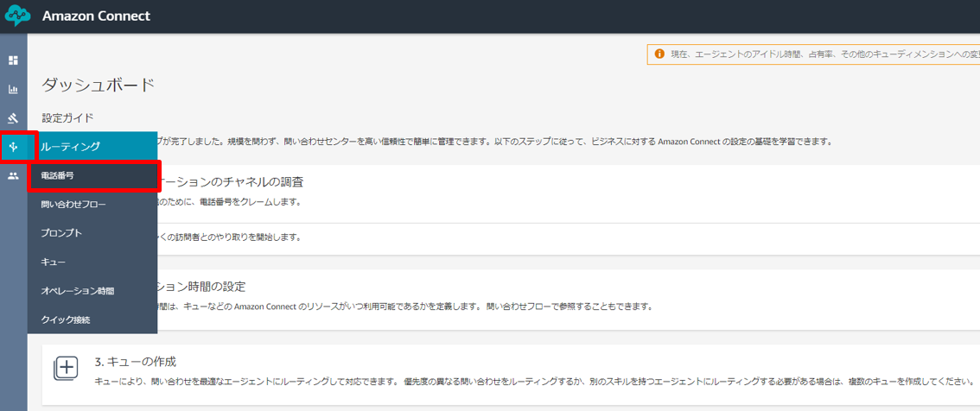This screenshot has height=411, width=980.
Task: Choose キュー in the routing menu
Action: pos(92,262)
